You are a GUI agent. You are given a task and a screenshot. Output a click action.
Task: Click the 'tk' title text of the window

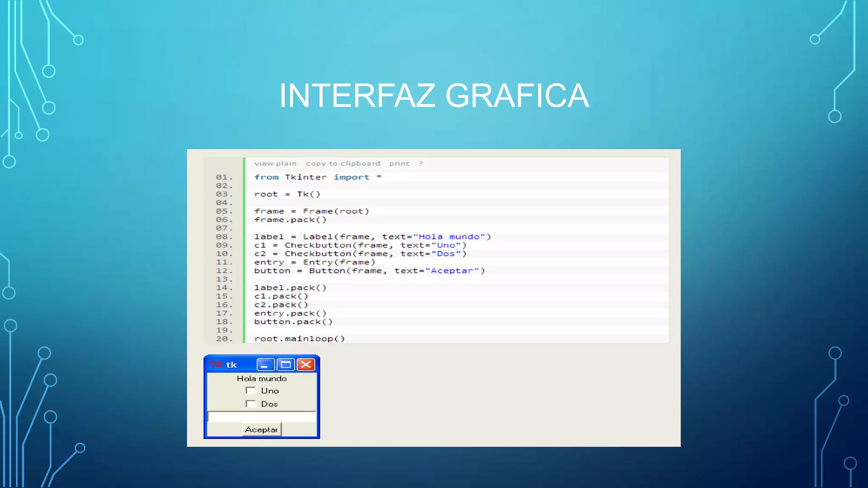tap(231, 365)
